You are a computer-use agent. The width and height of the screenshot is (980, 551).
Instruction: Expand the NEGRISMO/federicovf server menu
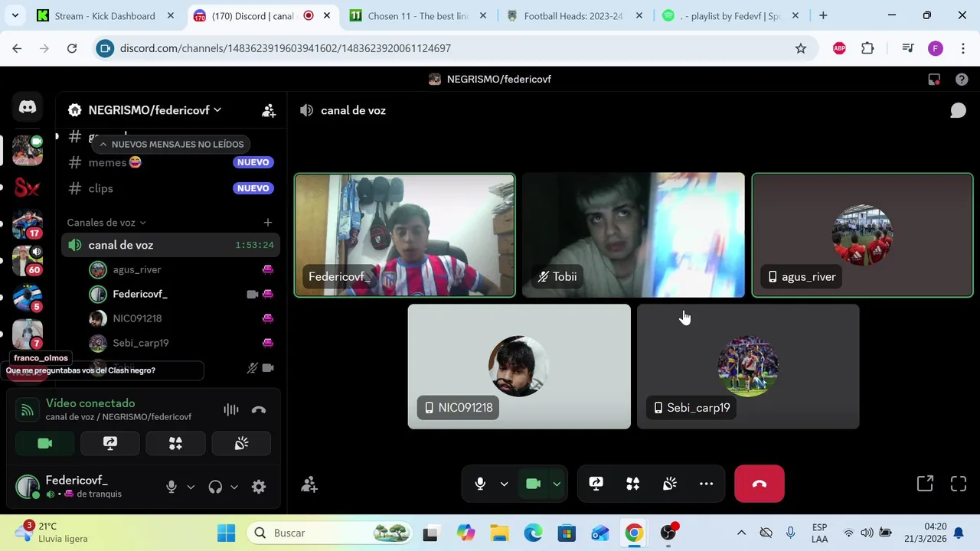pyautogui.click(x=155, y=110)
